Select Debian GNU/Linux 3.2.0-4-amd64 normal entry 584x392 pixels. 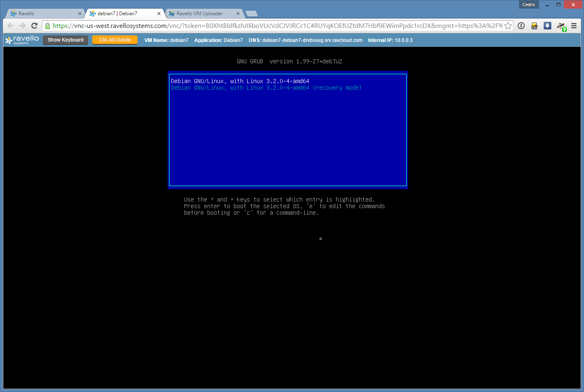pos(240,81)
